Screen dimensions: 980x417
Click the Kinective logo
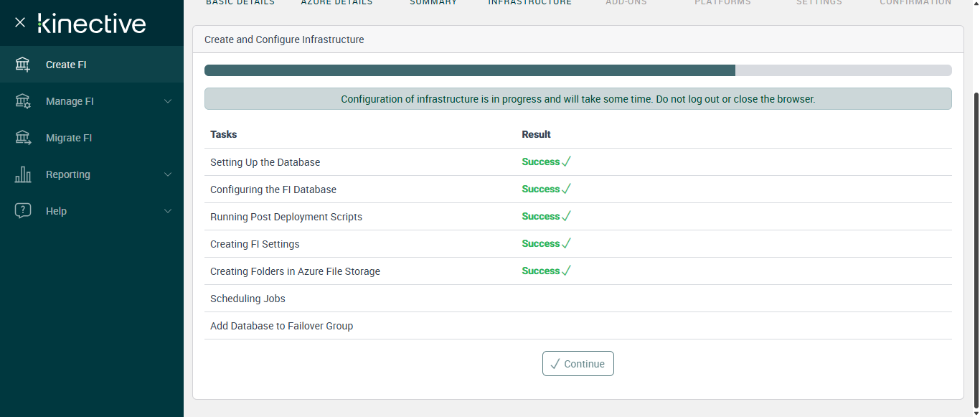[92, 24]
